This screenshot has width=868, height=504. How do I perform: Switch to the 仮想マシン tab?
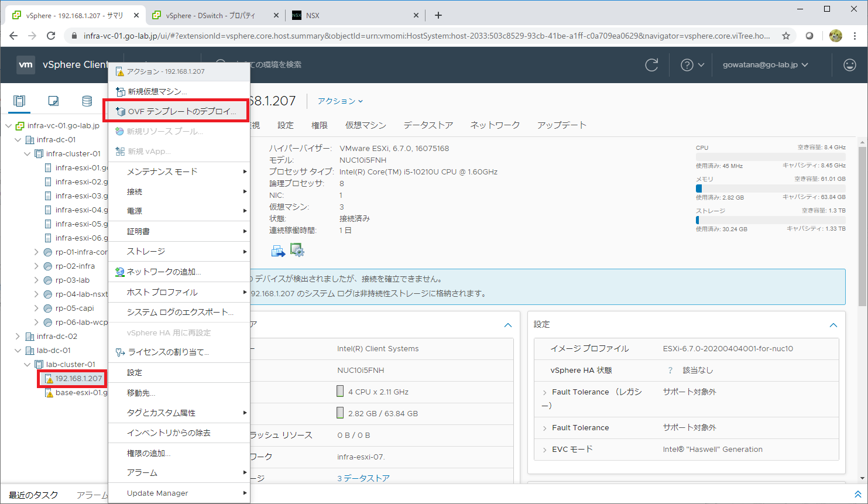(x=366, y=125)
